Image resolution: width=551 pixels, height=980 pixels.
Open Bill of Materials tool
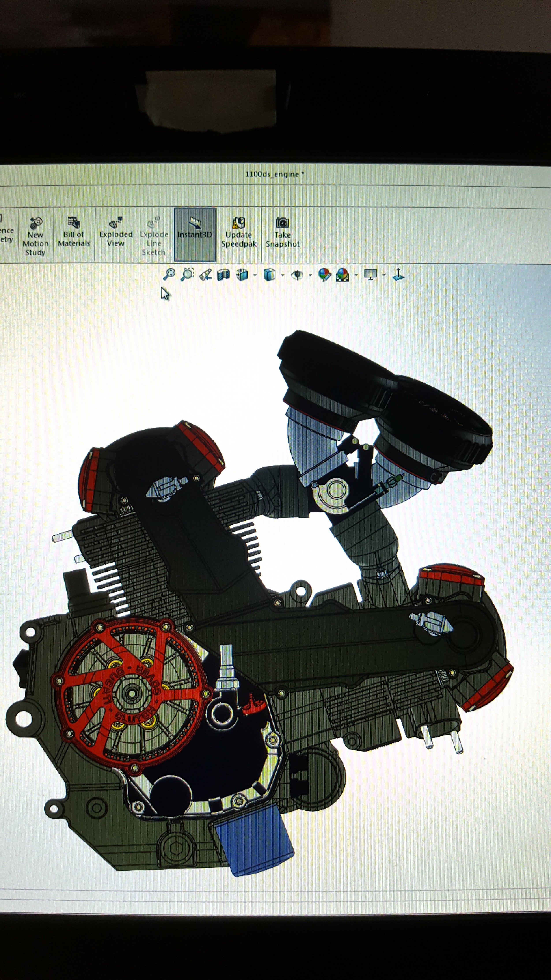pos(74,232)
